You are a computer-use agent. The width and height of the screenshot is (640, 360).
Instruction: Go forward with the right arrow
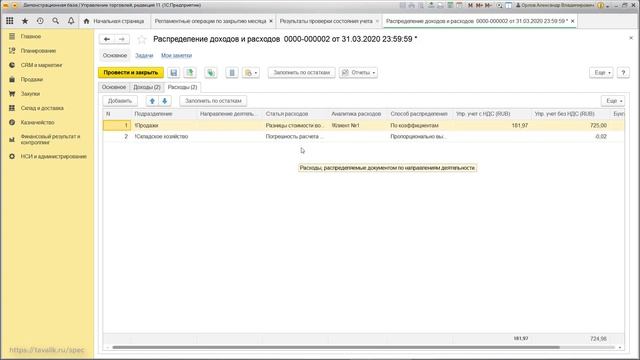click(x=122, y=39)
